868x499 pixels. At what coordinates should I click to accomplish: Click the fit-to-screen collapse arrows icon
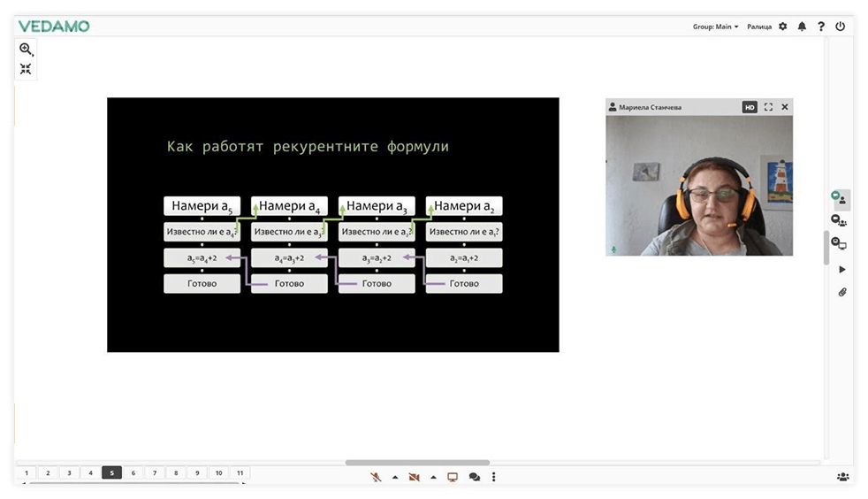coord(26,69)
